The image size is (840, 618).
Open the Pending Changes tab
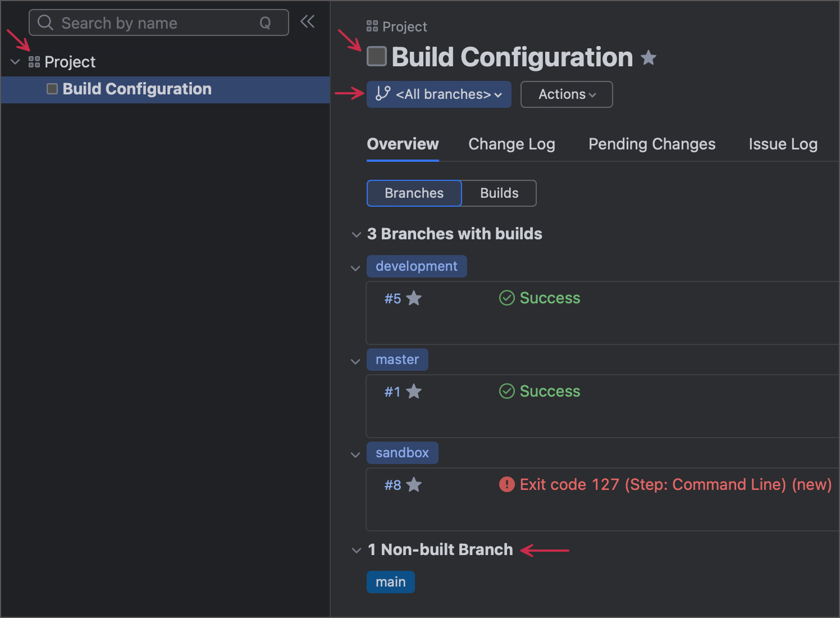coord(651,144)
